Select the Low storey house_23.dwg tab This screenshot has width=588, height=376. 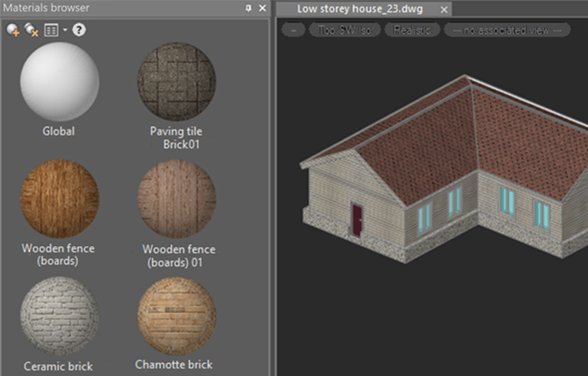(x=359, y=9)
